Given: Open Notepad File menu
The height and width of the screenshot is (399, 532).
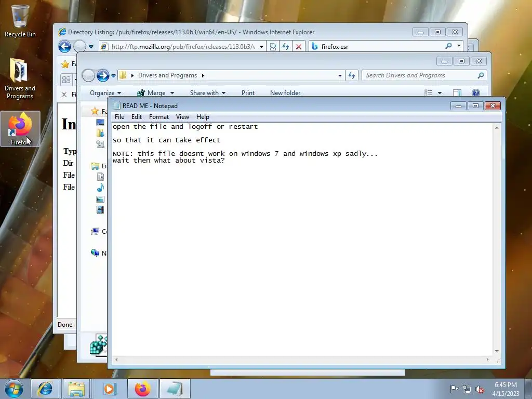Looking at the screenshot, I should (x=119, y=117).
